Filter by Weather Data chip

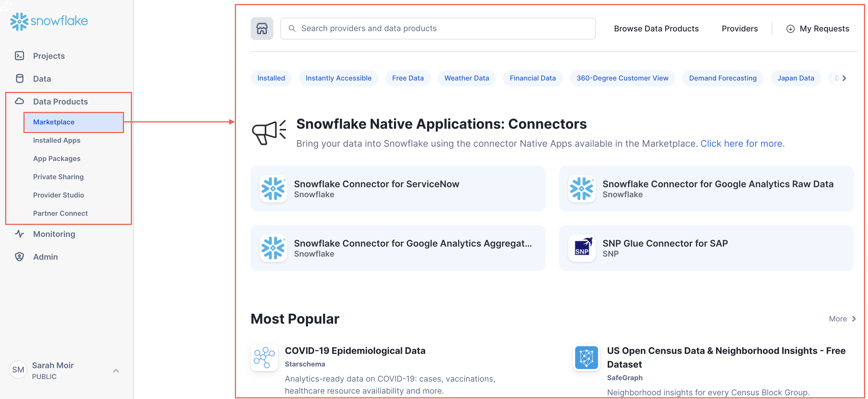tap(466, 78)
